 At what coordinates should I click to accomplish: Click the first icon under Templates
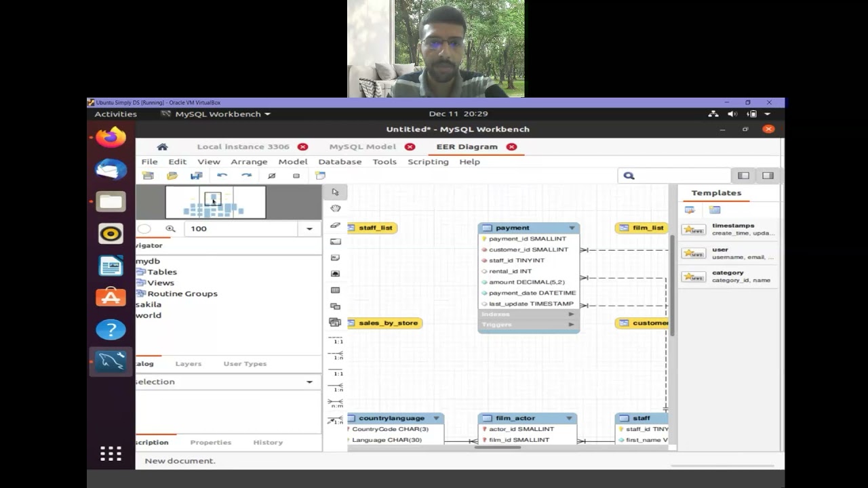click(x=690, y=210)
